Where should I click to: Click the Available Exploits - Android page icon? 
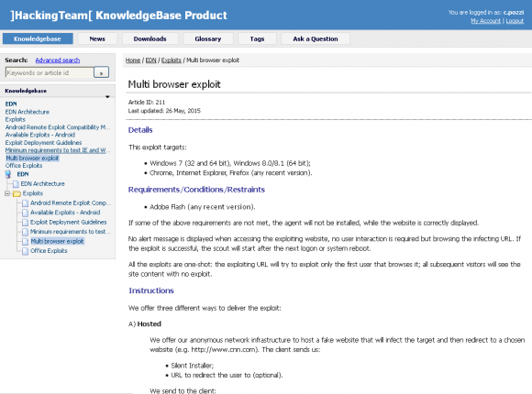25,213
